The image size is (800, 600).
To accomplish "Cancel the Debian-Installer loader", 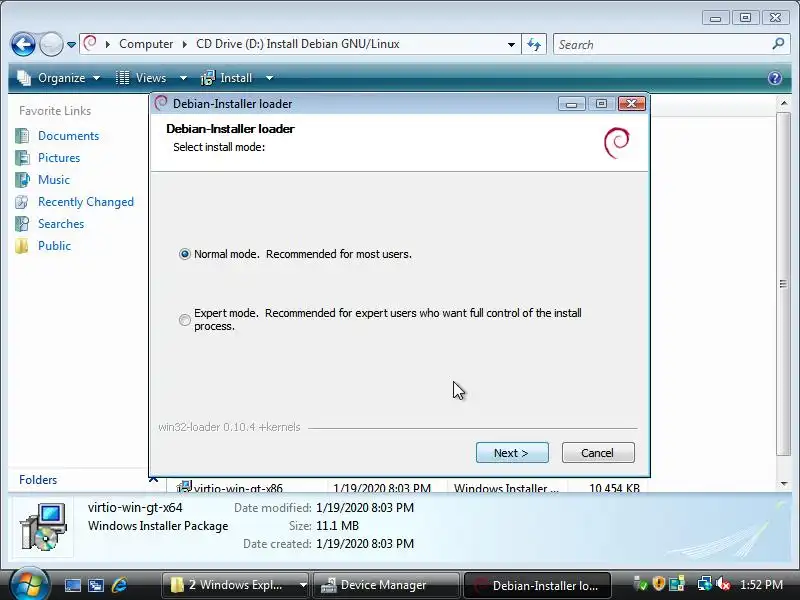I will [598, 453].
